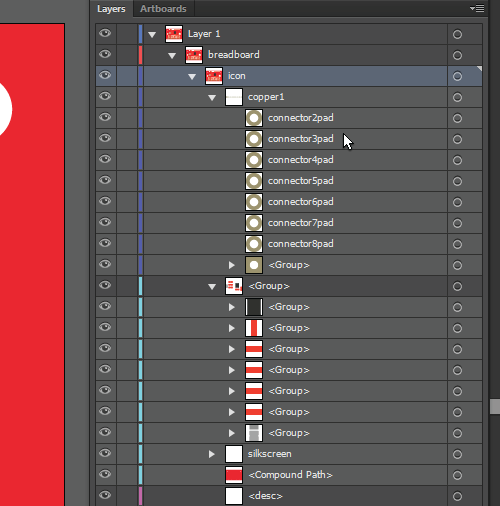Toggle visibility of connector8pad
Screen dimensions: 500x506
(x=105, y=243)
